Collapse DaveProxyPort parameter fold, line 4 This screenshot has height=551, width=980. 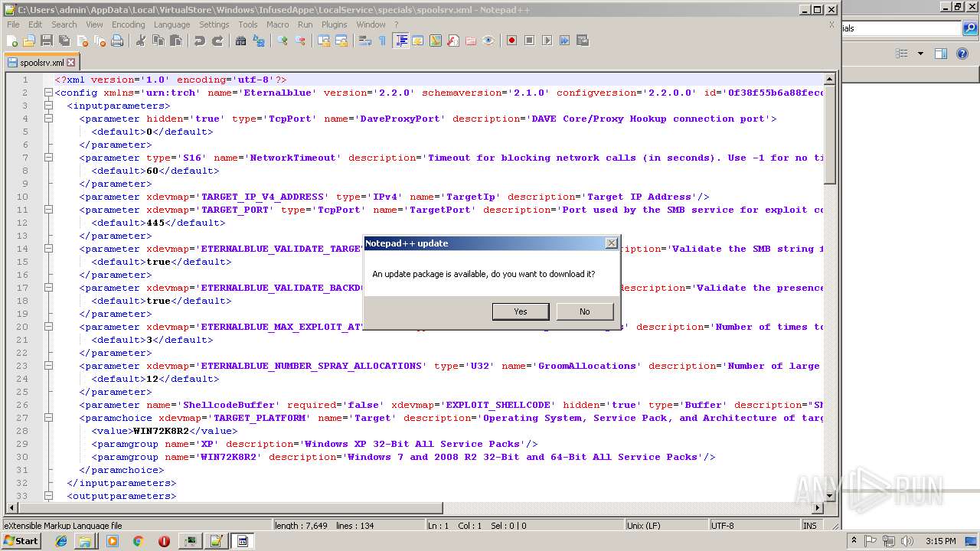[48, 119]
